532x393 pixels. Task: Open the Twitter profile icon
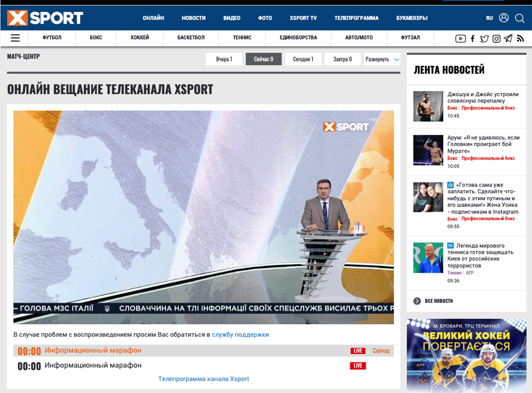tap(485, 39)
